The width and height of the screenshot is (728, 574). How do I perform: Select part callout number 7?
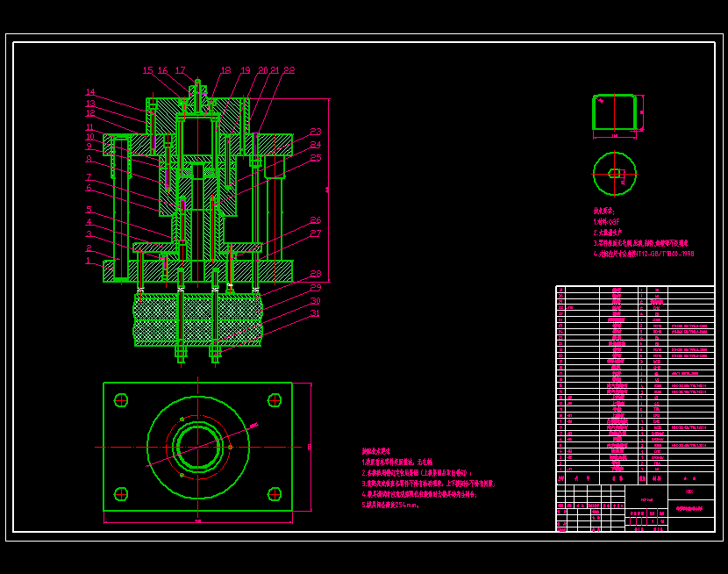click(89, 177)
